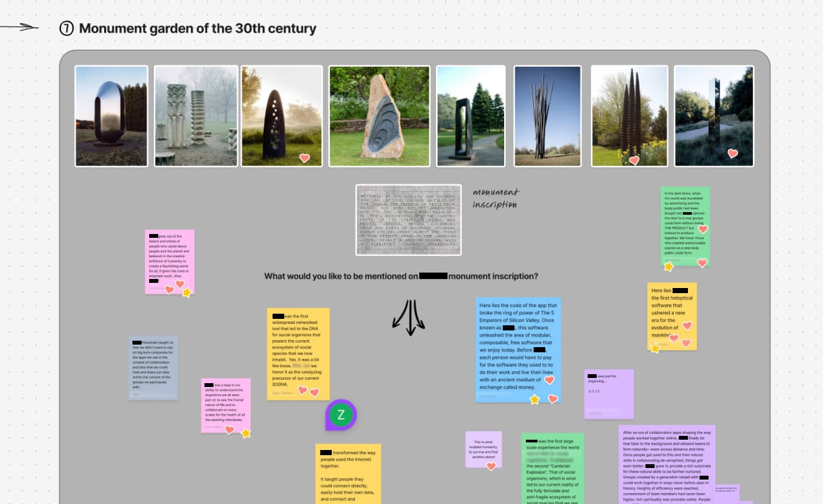Click the green Z collaborator avatar

coord(341,415)
